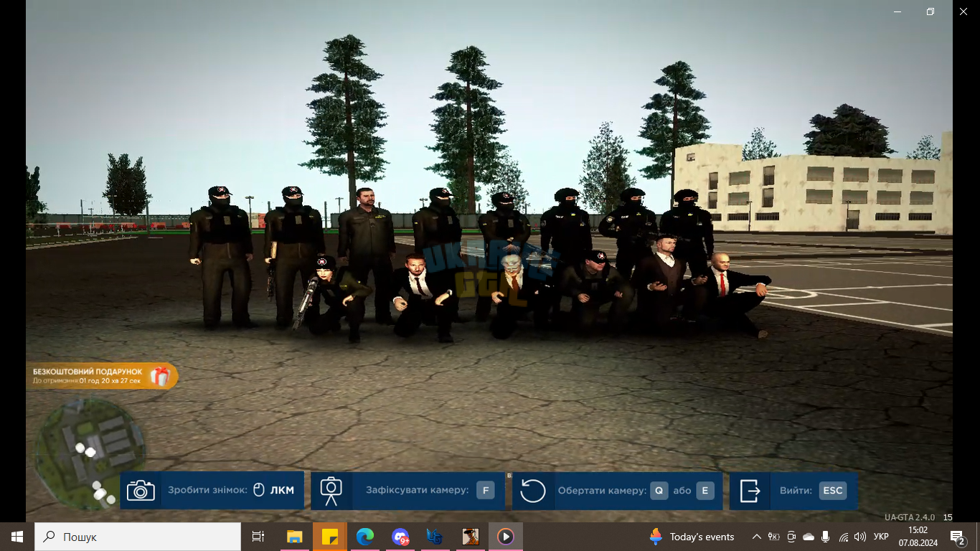This screenshot has width=980, height=551.
Task: Open the Windows Start menu
Action: coord(17,537)
